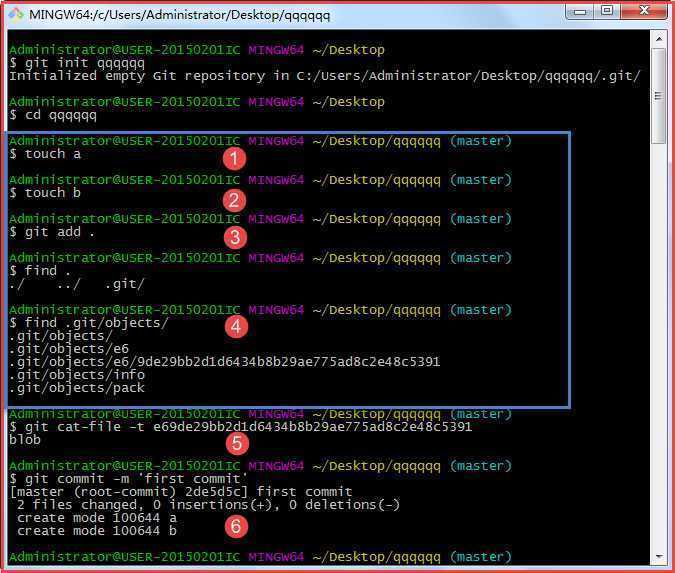The image size is (675, 573).
Task: Click the git commit -m 'first commit' line
Action: (129, 479)
